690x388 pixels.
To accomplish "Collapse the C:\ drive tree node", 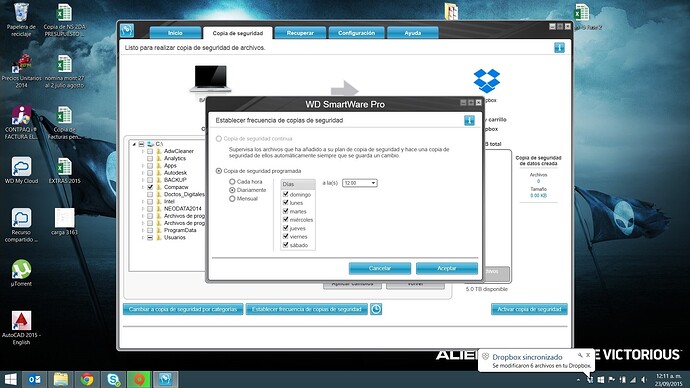I will 134,144.
